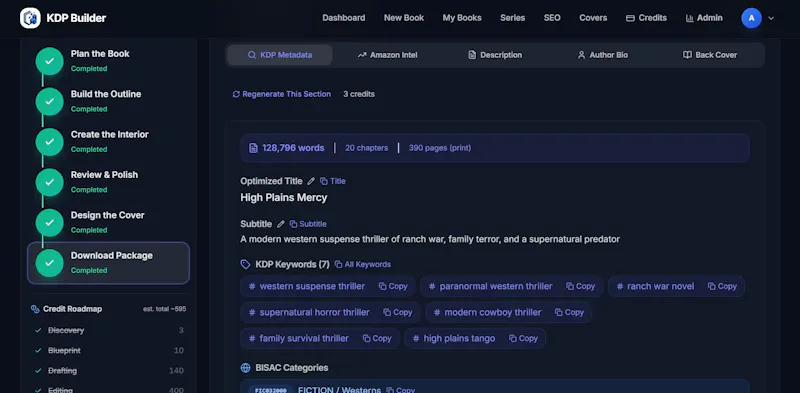Click the High Plains Mercy title text
Image resolution: width=800 pixels, height=393 pixels.
coord(284,198)
